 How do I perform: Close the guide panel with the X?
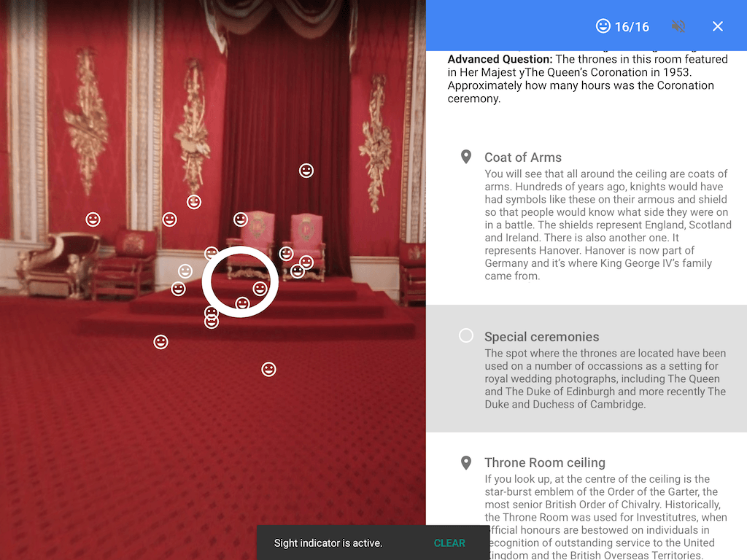tap(718, 26)
